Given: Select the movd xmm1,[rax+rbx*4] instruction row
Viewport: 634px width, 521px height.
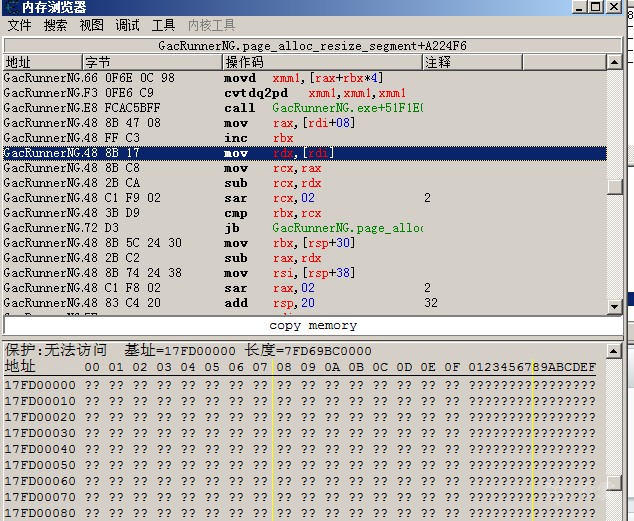Looking at the screenshot, I should (305, 78).
